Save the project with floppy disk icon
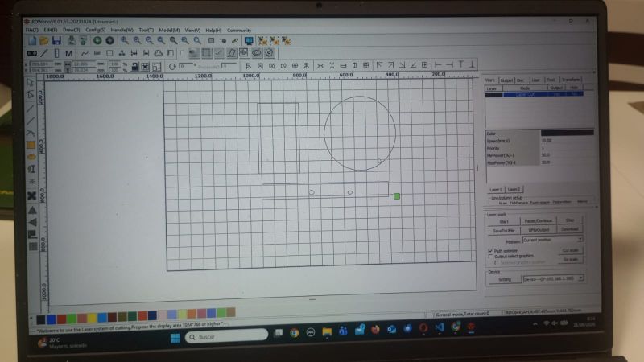Viewport: 644px width, 362px height. 56,41
